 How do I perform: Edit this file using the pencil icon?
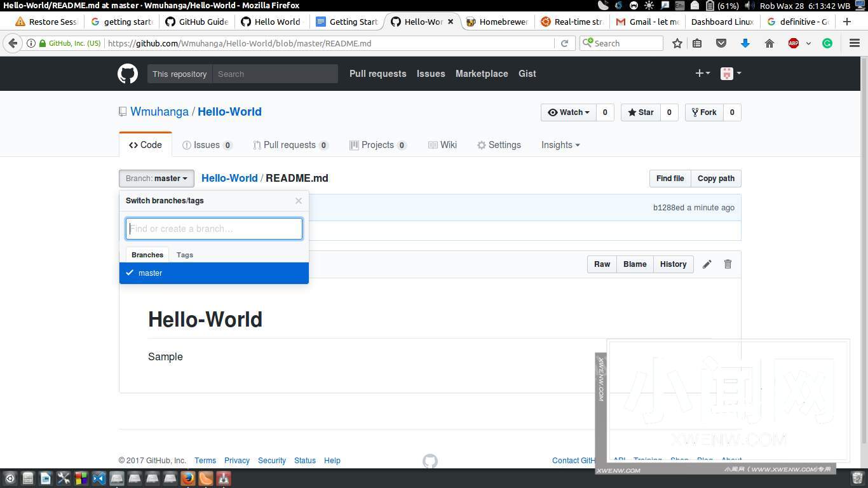707,264
